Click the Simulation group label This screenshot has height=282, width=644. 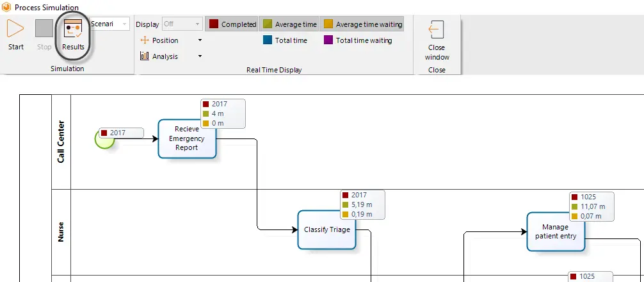click(67, 69)
